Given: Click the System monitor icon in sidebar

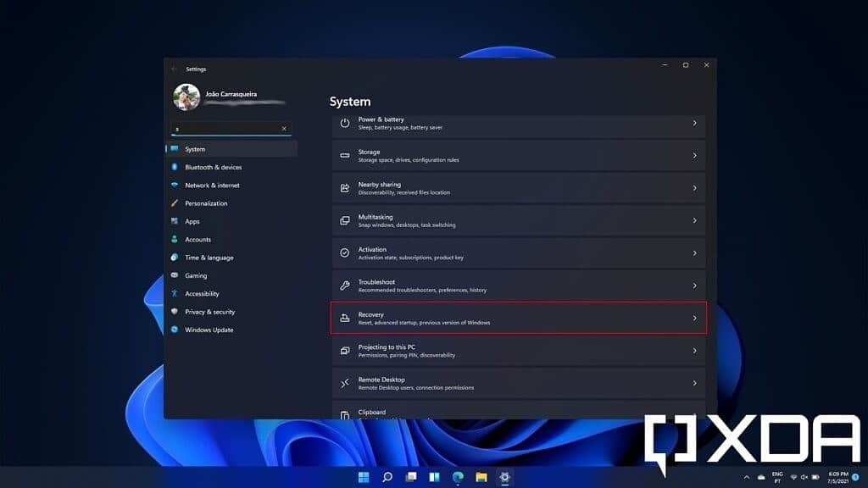Looking at the screenshot, I should coord(175,149).
